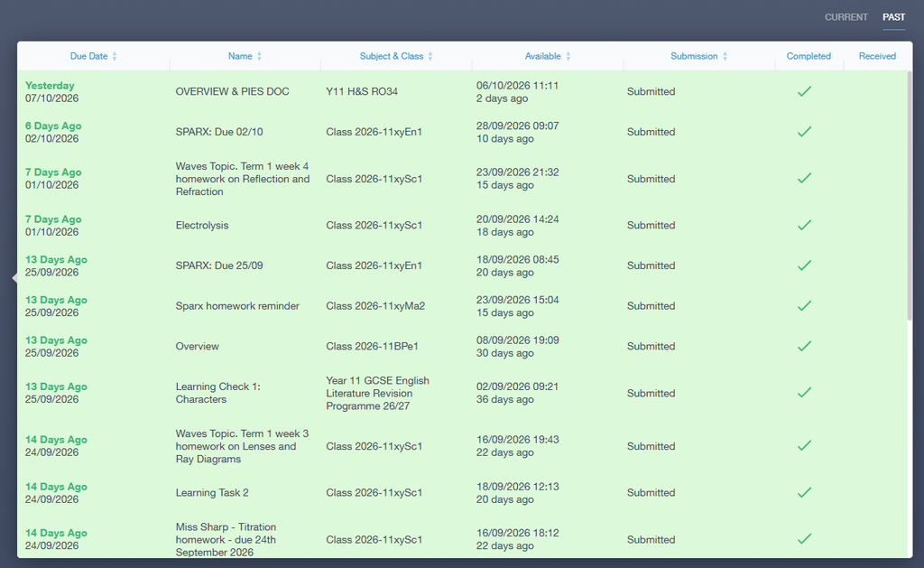Click Submitted status for Electrolysis row
Image resolution: width=924 pixels, height=568 pixels.
coord(651,226)
